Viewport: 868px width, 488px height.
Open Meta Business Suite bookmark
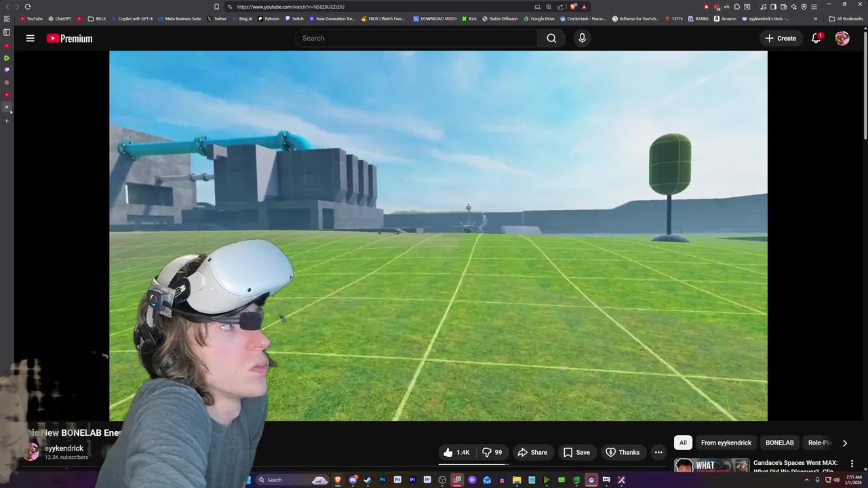tap(180, 19)
